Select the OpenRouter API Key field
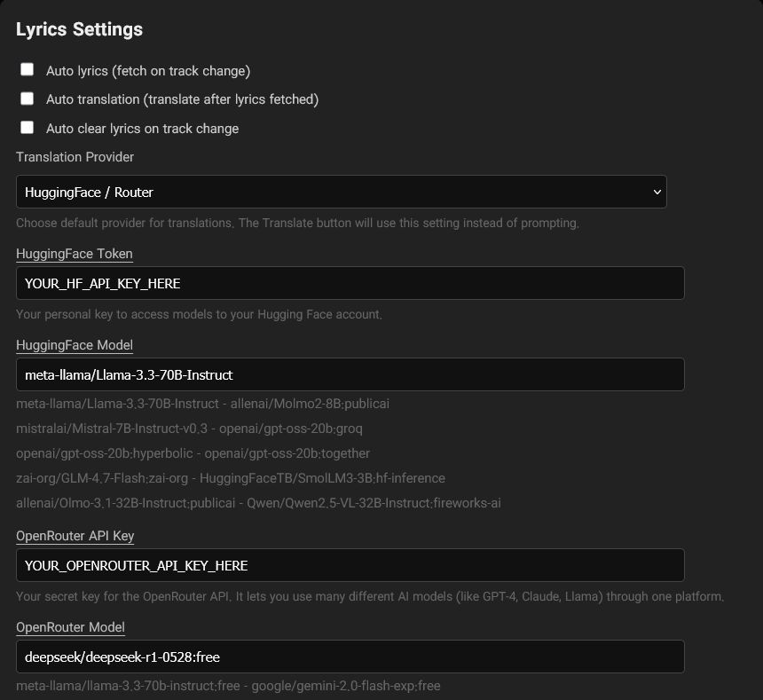Image resolution: width=763 pixels, height=700 pixels. click(350, 565)
